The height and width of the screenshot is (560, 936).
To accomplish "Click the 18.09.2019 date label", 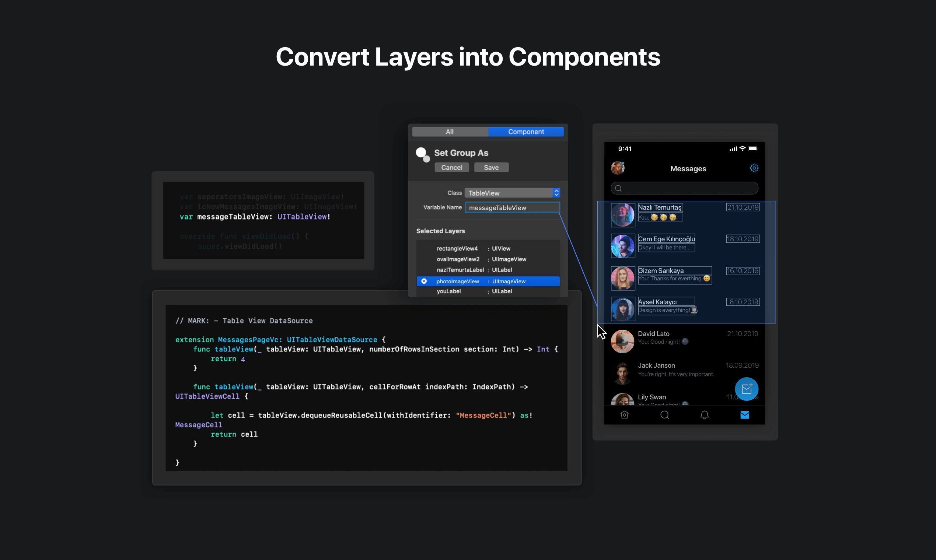I will pyautogui.click(x=742, y=365).
